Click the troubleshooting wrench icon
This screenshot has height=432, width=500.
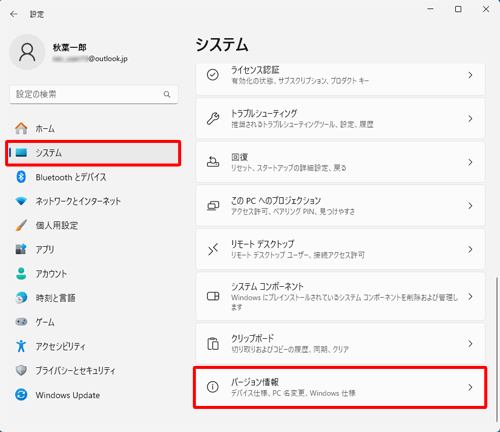pyautogui.click(x=213, y=118)
